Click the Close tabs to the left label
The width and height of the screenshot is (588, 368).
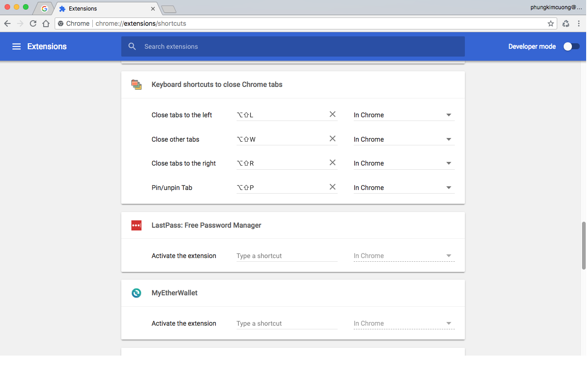182,115
